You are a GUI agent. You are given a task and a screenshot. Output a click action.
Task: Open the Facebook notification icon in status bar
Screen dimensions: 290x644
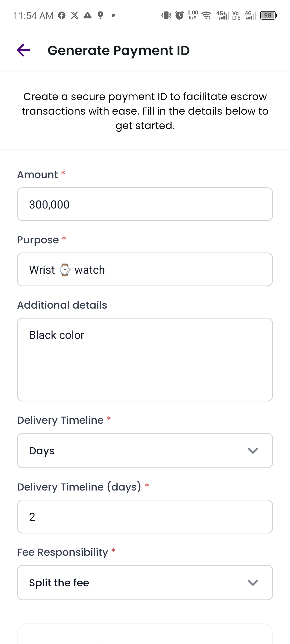pyautogui.click(x=62, y=15)
